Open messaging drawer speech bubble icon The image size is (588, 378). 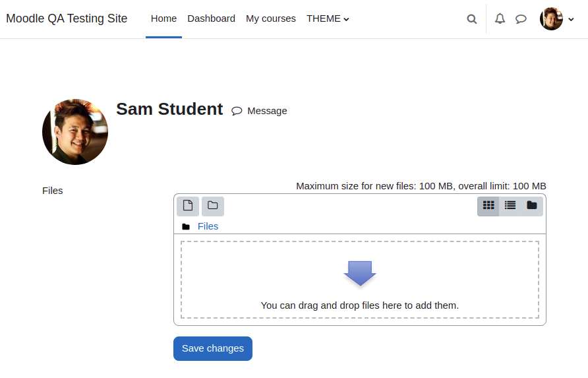point(521,18)
